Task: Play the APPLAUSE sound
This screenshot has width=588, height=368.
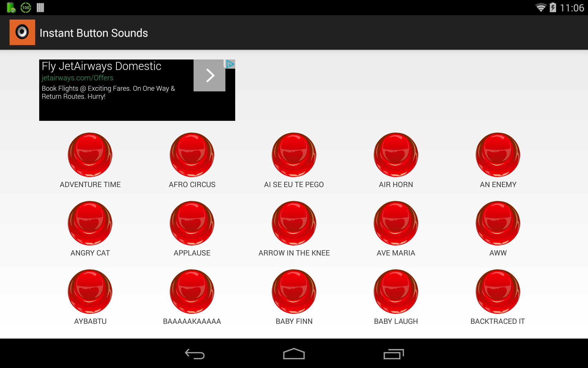Action: pos(192,223)
